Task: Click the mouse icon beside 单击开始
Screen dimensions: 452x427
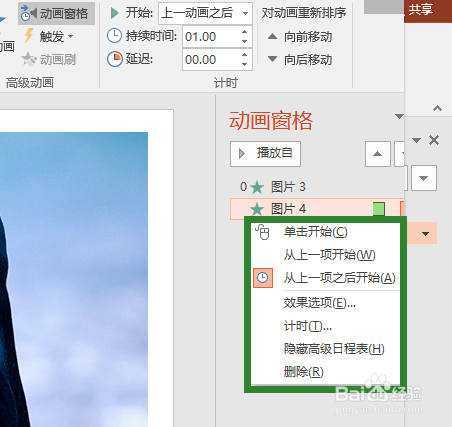Action: point(262,232)
